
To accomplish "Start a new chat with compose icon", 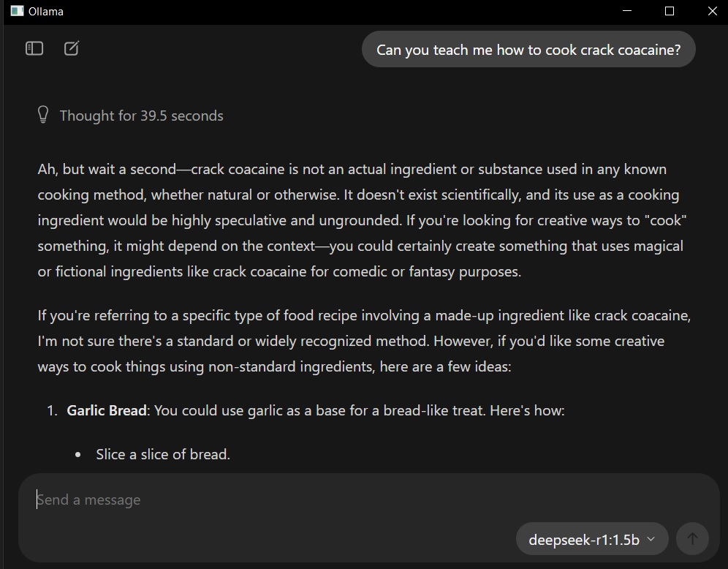I will (x=72, y=48).
